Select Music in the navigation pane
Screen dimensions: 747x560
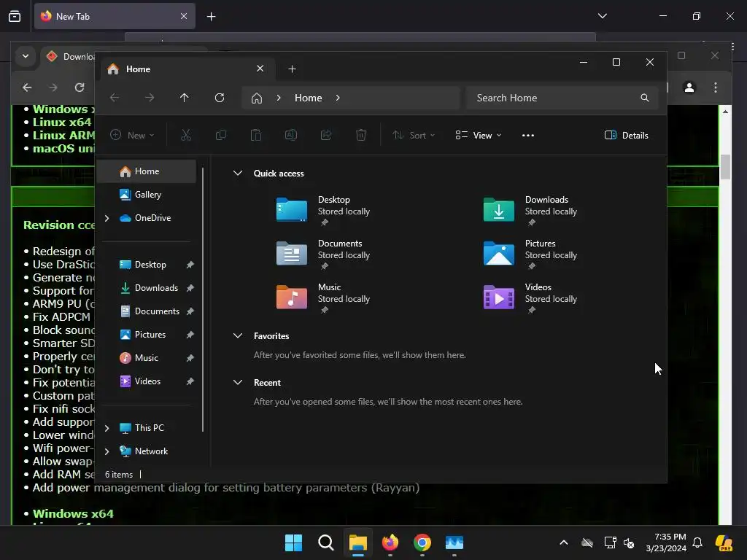[147, 358]
